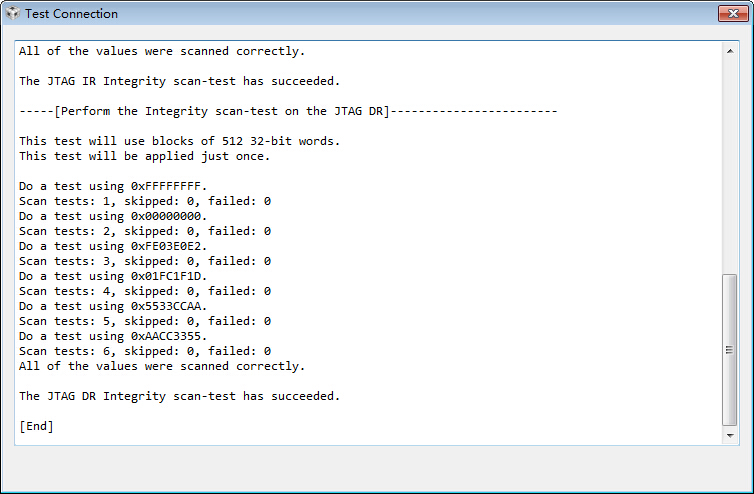Click the "JTAG IR Integrity scan-test has succeeded" line
754x494 pixels.
point(180,81)
